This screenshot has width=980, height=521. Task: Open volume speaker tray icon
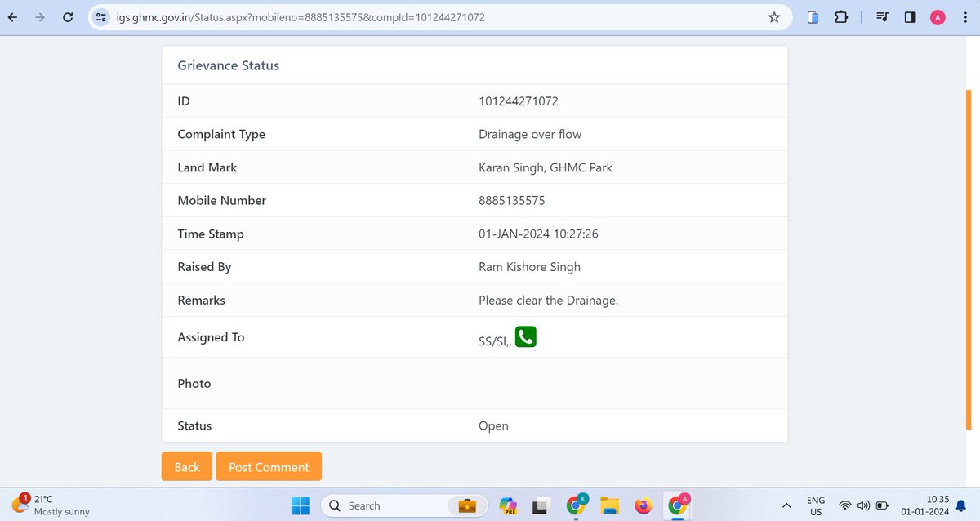click(x=863, y=506)
